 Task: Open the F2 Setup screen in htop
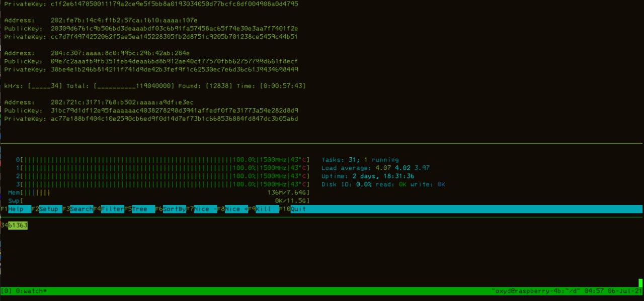pyautogui.click(x=47, y=209)
